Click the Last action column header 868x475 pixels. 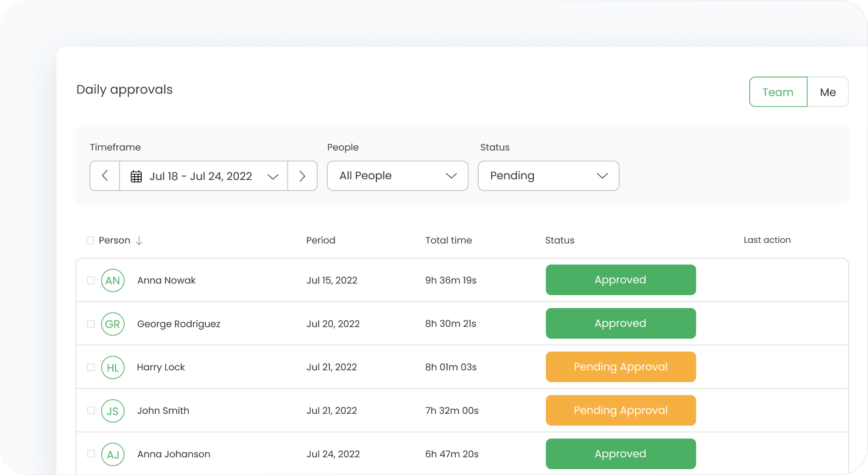767,240
